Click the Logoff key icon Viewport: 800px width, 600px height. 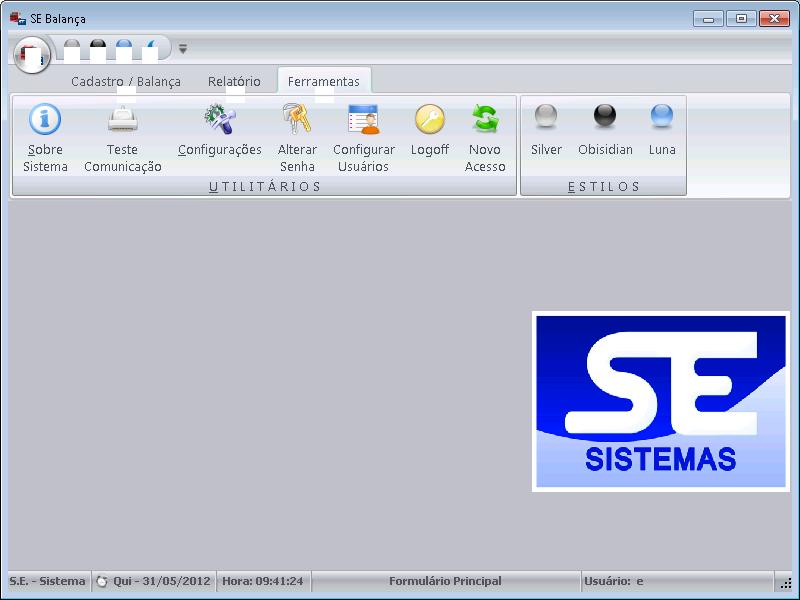(429, 120)
